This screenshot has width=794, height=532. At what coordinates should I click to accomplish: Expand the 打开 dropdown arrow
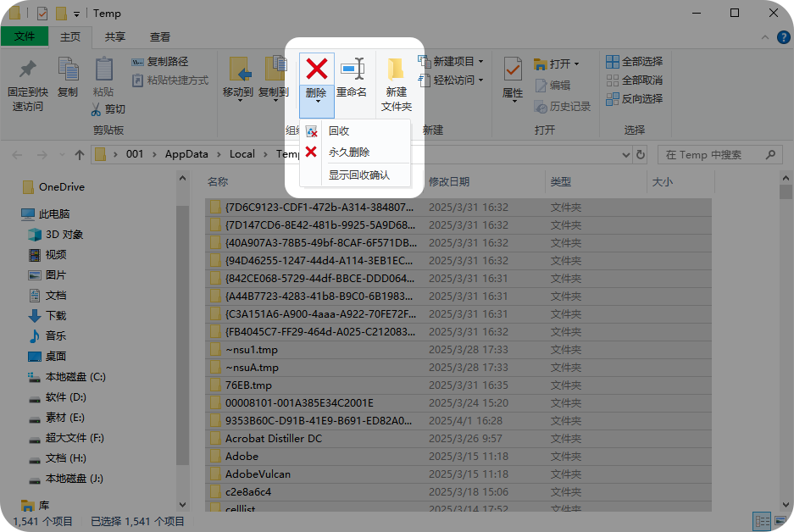[576, 64]
